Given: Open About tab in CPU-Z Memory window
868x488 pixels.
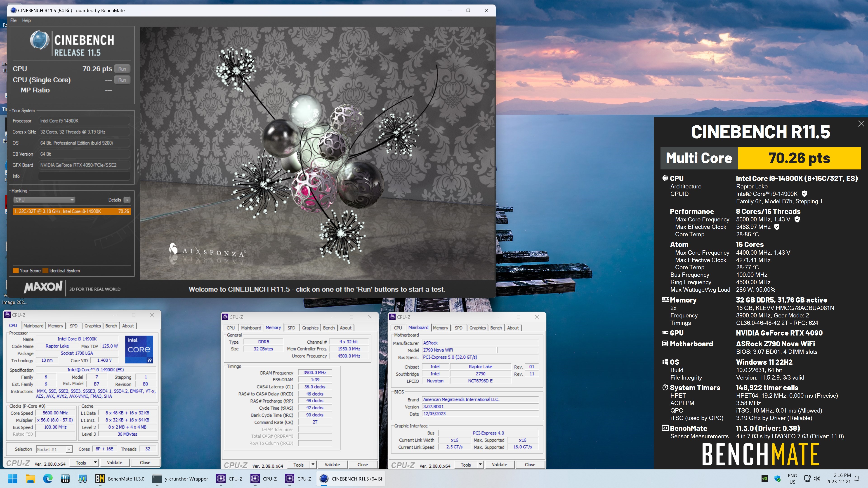Looking at the screenshot, I should (345, 328).
